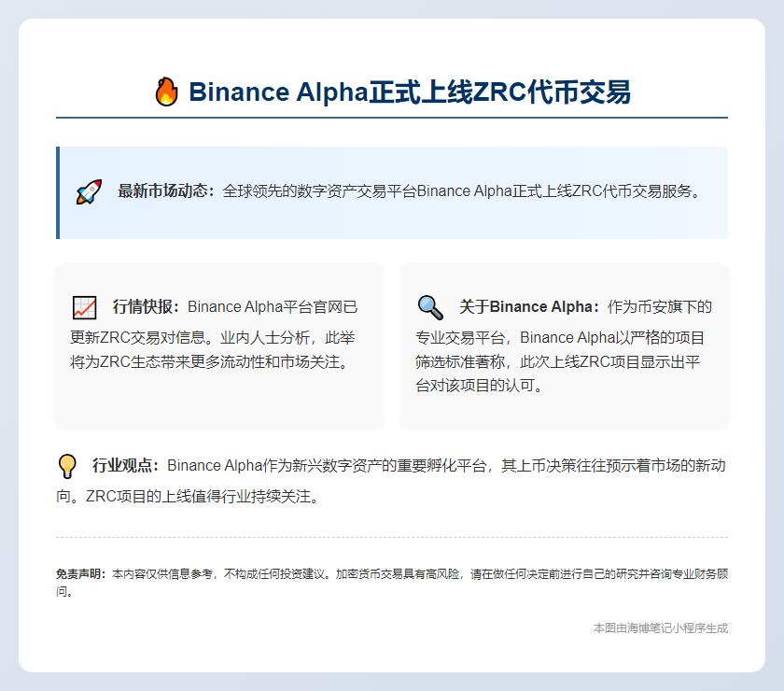The width and height of the screenshot is (784, 691).
Task: Click the title Binance Alpha正式上线ZRC代币交易
Action: pos(410,92)
